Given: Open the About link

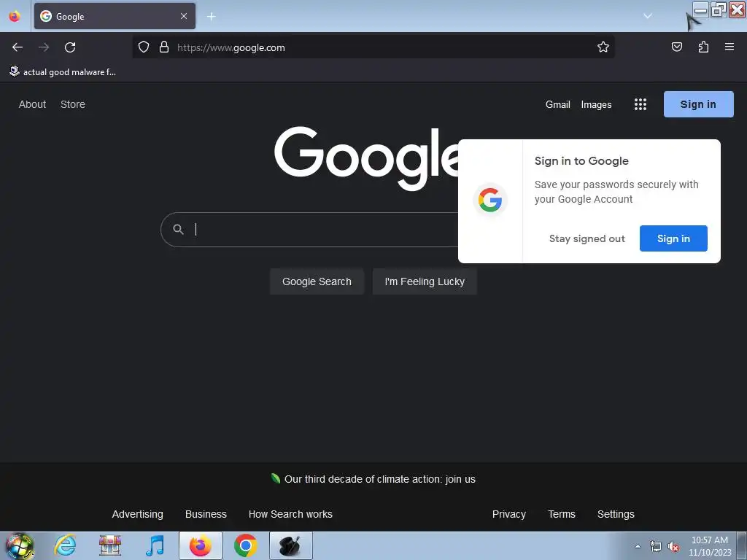Looking at the screenshot, I should coord(32,104).
